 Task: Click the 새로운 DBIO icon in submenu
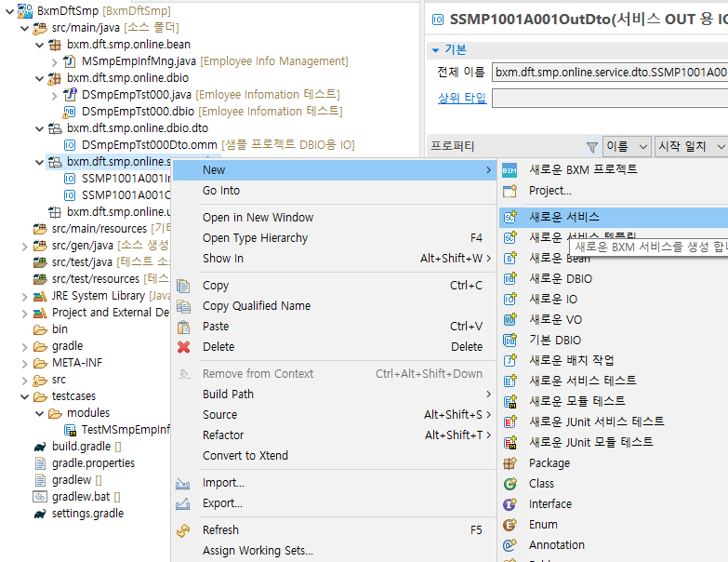tap(510, 278)
